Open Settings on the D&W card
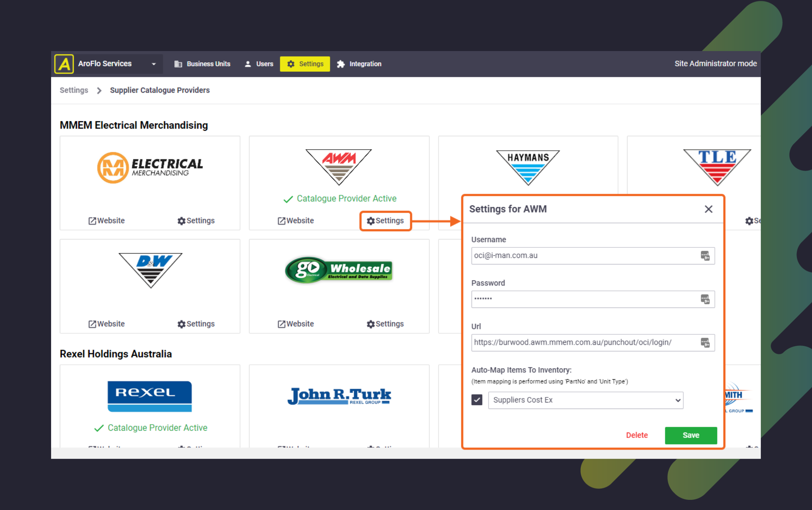The height and width of the screenshot is (510, 812). [196, 324]
